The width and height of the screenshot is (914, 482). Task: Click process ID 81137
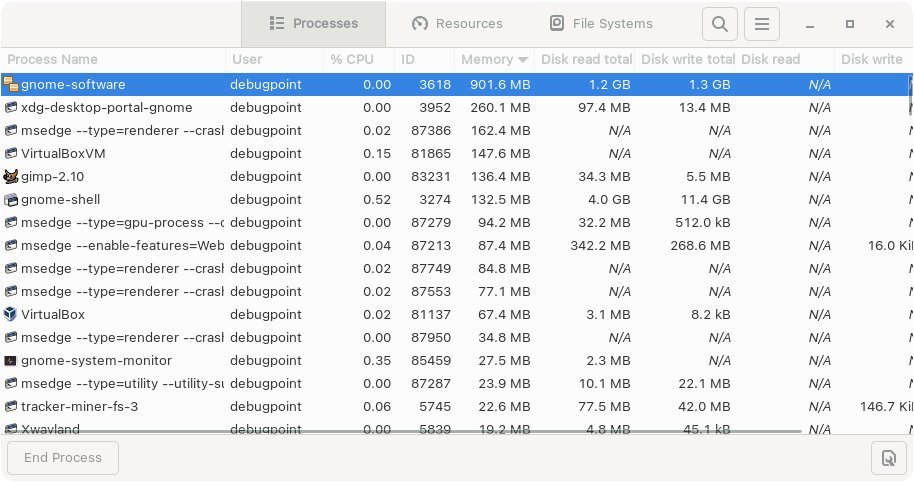431,315
